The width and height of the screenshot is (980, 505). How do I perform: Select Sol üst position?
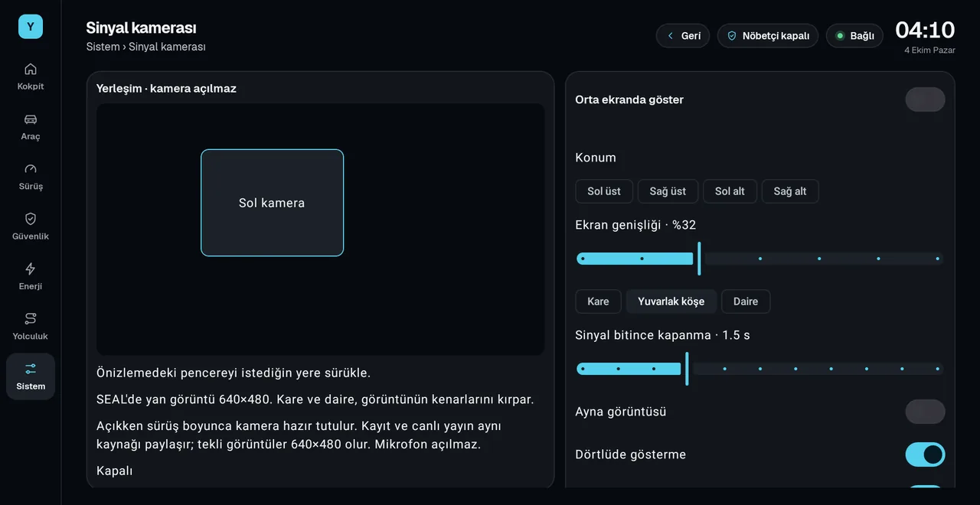[x=604, y=191]
